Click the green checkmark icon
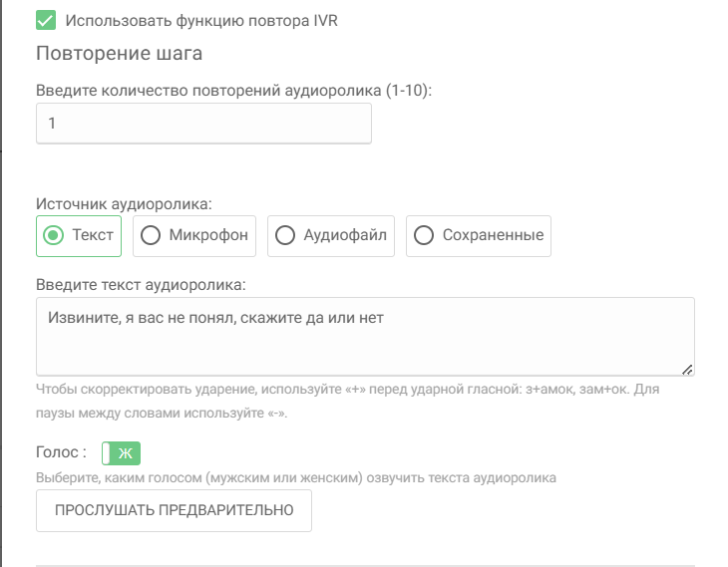 pyautogui.click(x=45, y=20)
